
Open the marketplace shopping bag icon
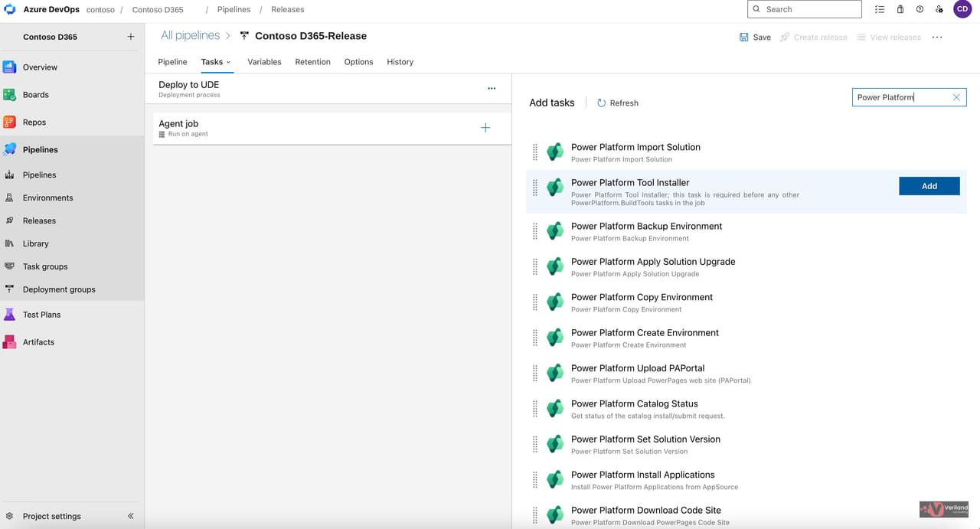(900, 9)
